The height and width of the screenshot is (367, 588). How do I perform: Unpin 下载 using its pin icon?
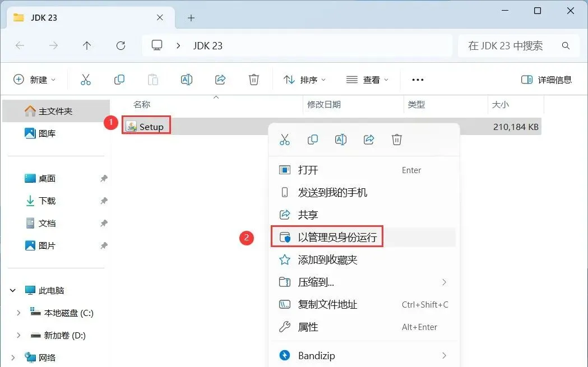(104, 201)
